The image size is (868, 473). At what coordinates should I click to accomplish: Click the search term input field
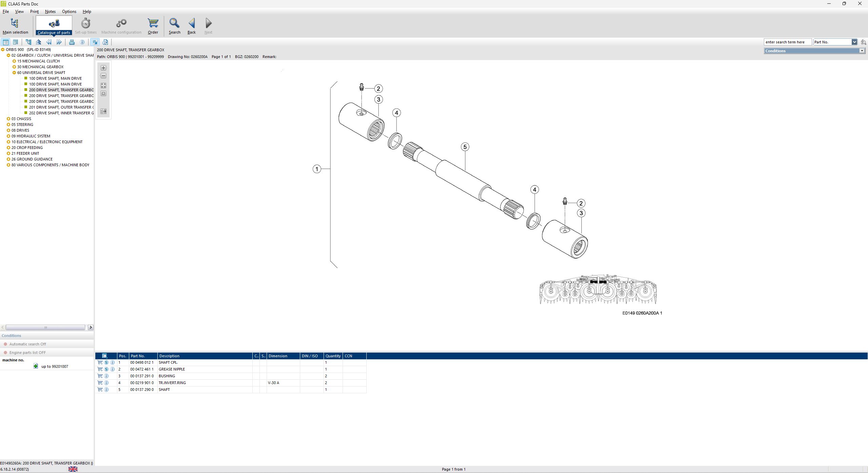[788, 42]
